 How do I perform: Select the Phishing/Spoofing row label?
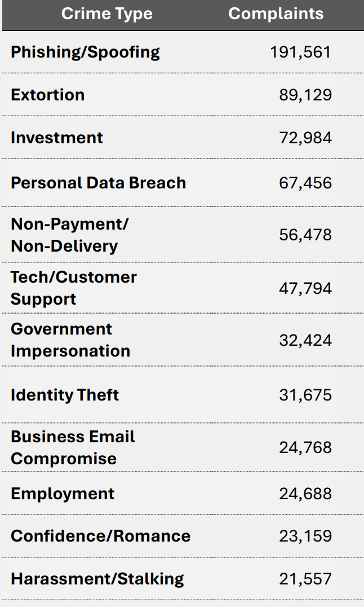85,52
